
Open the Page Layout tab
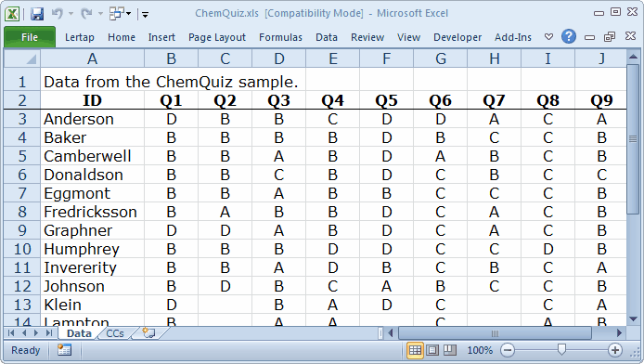[217, 37]
